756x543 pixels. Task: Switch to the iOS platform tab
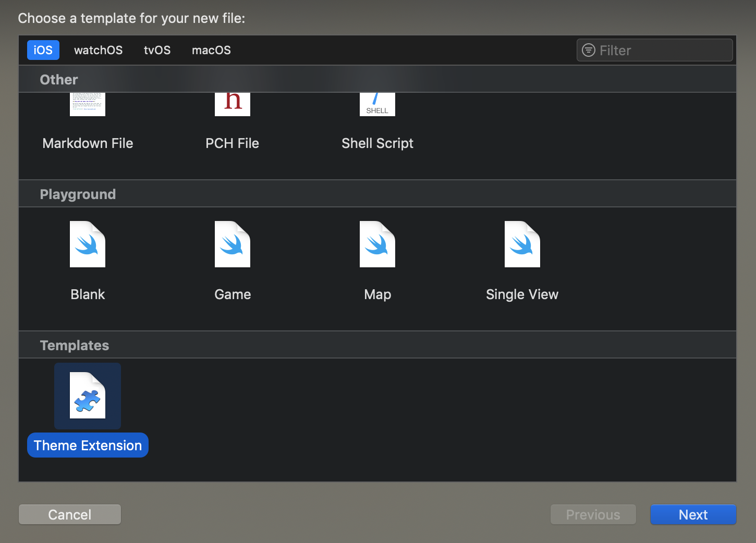pos(43,50)
